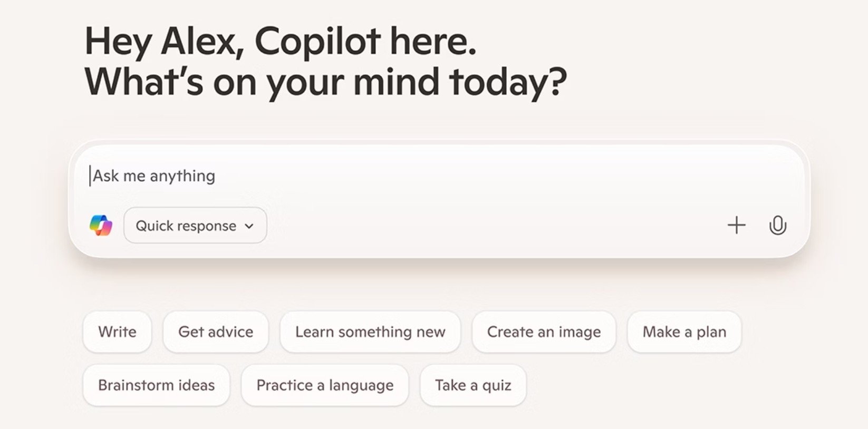Start the Take a quiz suggestion

click(473, 385)
